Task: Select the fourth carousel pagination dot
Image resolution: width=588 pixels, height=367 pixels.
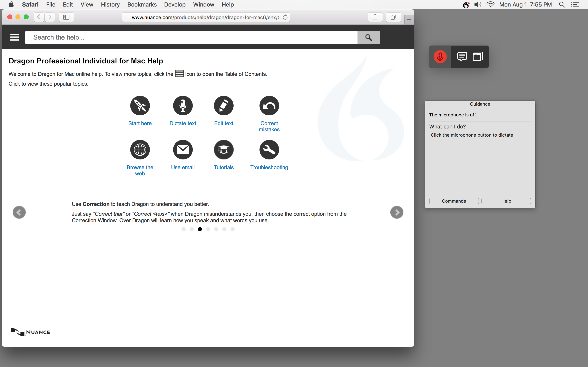Action: click(x=208, y=229)
